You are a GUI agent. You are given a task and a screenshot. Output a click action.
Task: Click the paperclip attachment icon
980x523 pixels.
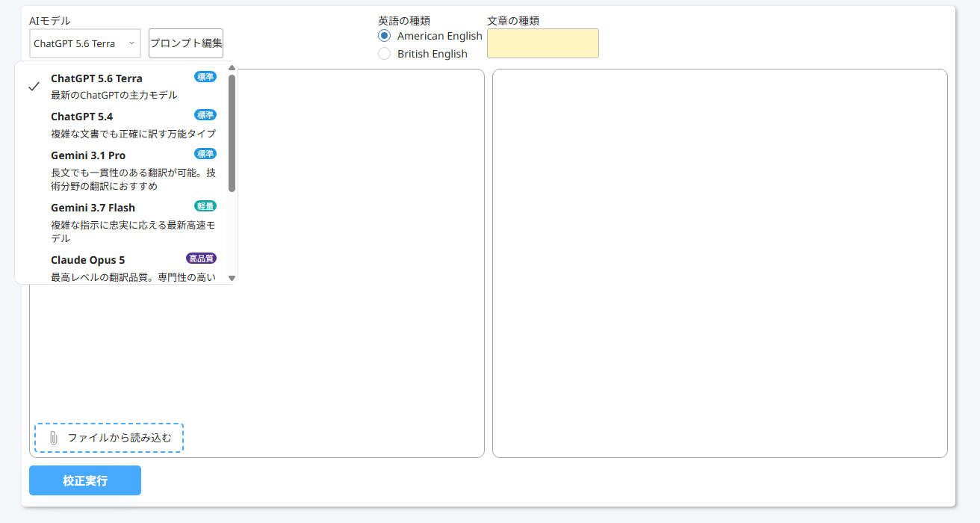pos(54,438)
